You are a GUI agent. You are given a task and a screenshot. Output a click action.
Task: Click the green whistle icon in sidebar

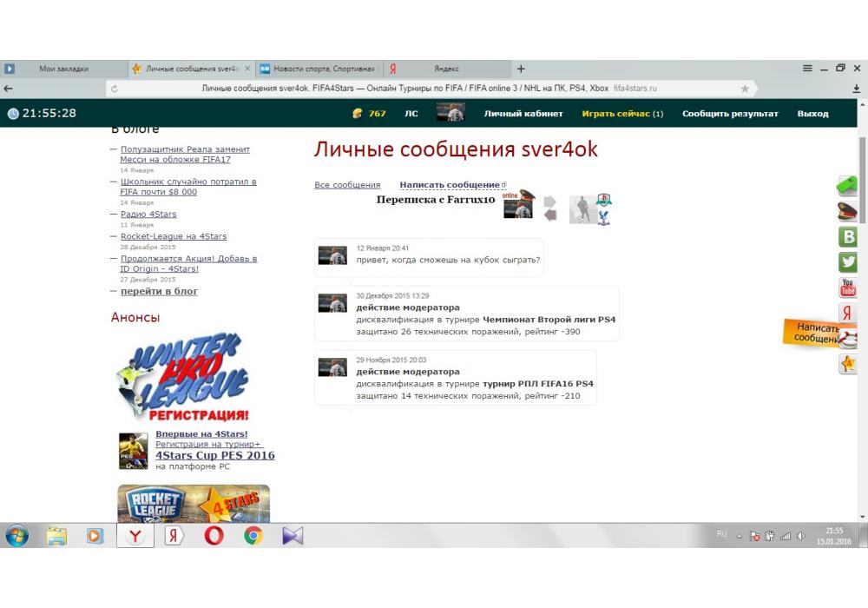(847, 184)
